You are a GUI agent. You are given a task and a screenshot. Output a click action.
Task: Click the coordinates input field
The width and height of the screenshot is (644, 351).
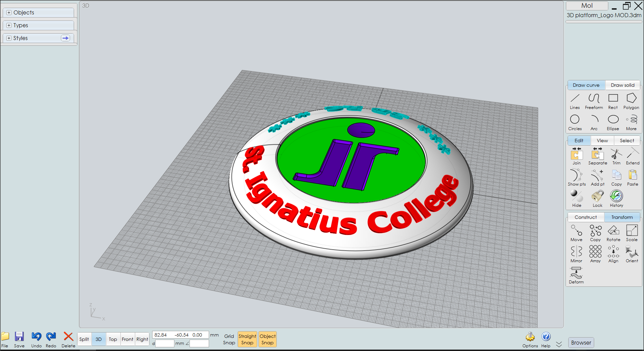[180, 335]
